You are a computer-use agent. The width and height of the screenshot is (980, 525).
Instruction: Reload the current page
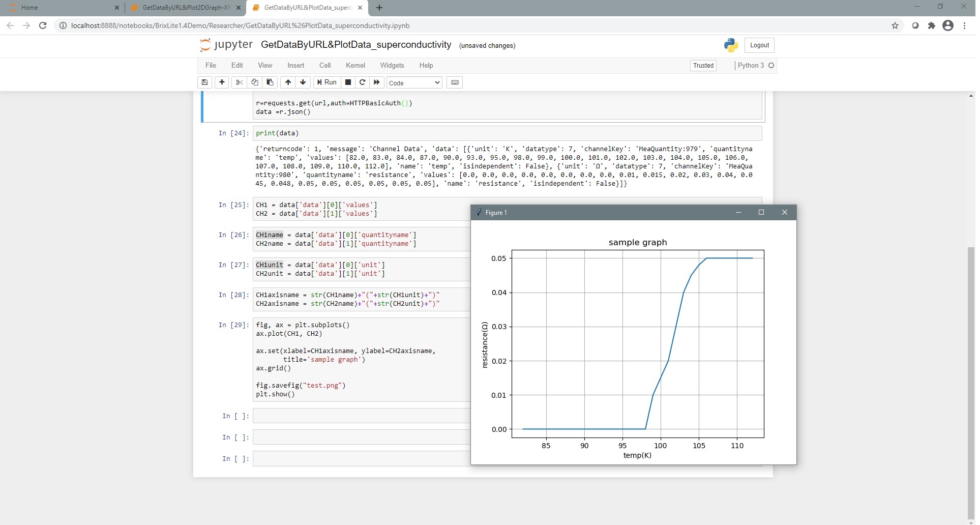(43, 25)
